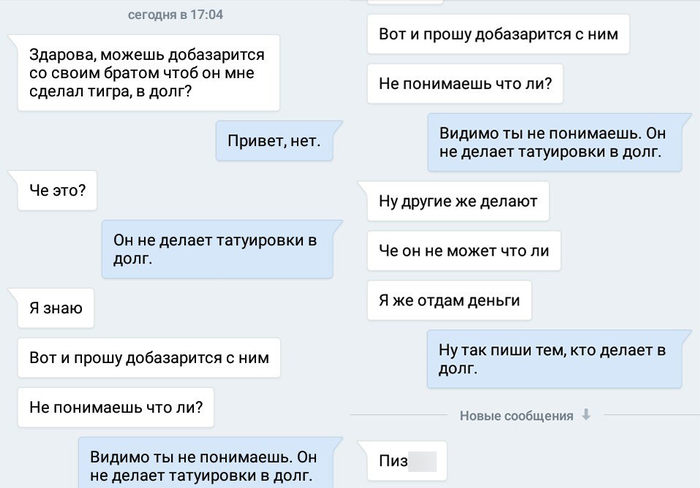Viewport: 700px width, 488px height.
Task: Click the down arrow beside Новые сообщения
Action: (586, 415)
